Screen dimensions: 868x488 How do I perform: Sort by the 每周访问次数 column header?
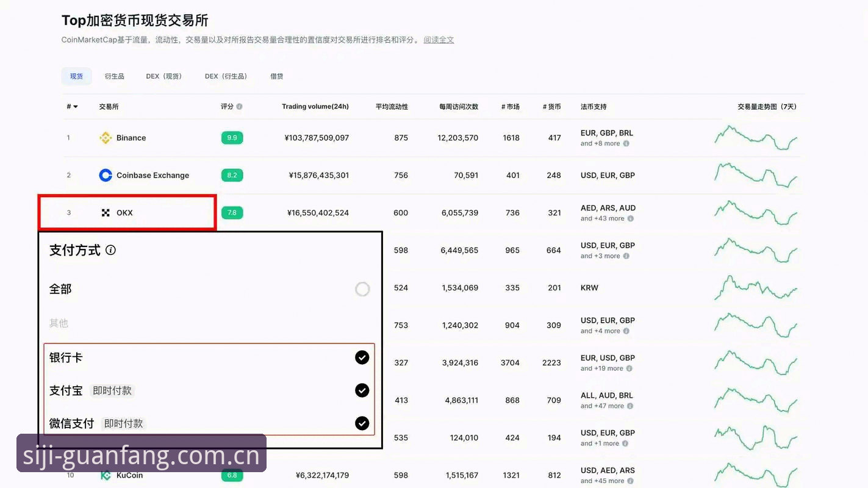[x=459, y=107]
